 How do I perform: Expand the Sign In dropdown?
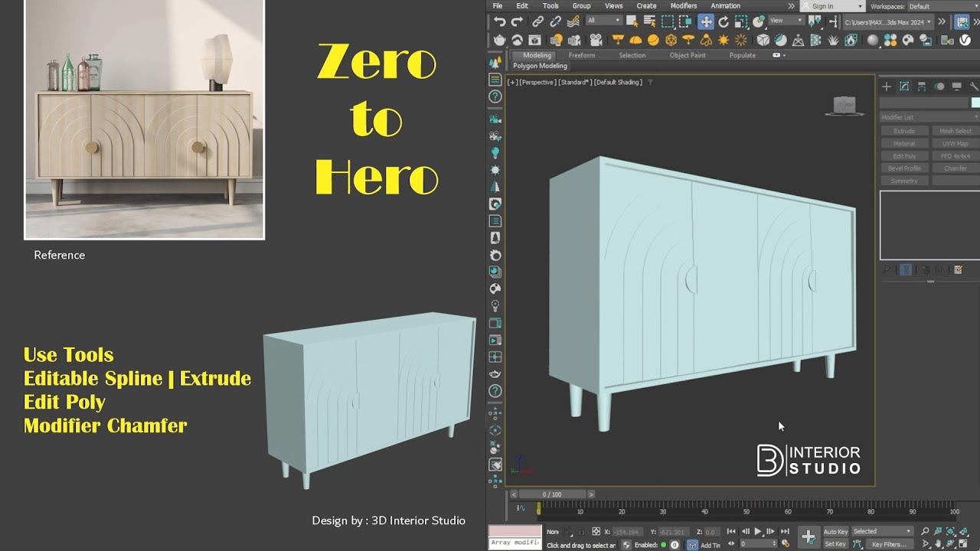pos(831,6)
